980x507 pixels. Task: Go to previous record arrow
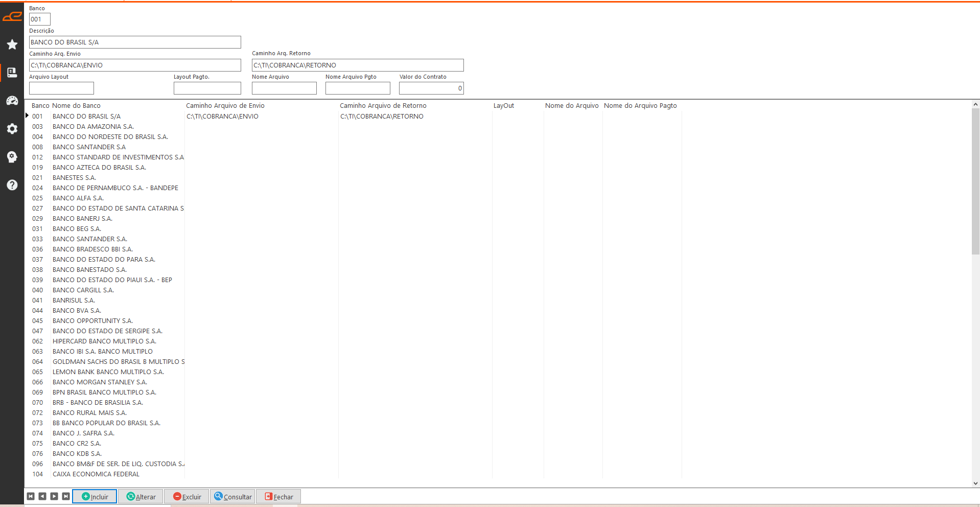42,496
